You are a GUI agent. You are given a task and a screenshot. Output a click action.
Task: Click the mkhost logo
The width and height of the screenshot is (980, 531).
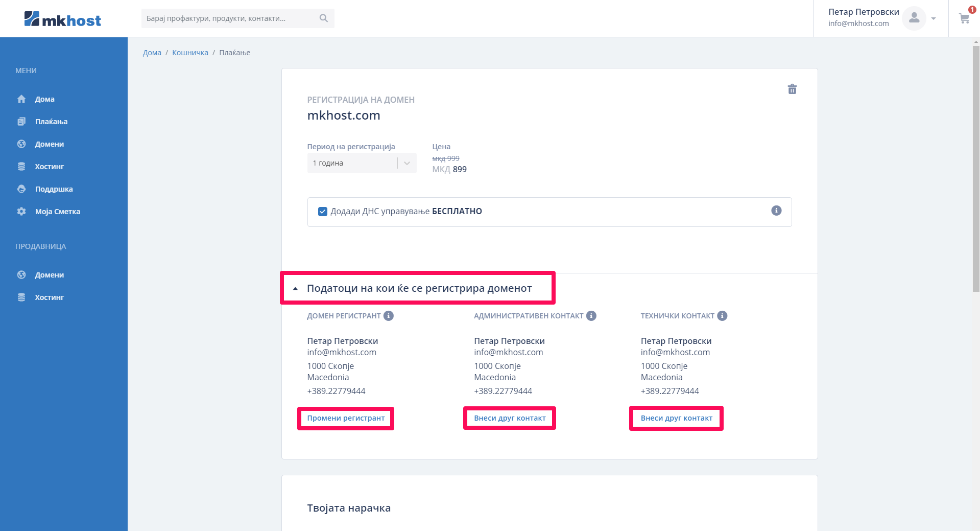tap(63, 19)
